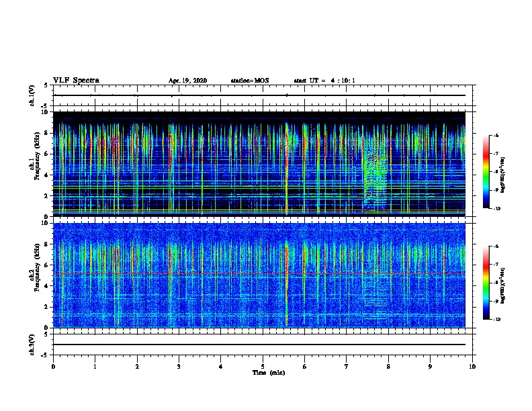This screenshot has height=411, width=532.
Task: Click the strong sferic at 5.6 min in ch.1
Action: 287,169
